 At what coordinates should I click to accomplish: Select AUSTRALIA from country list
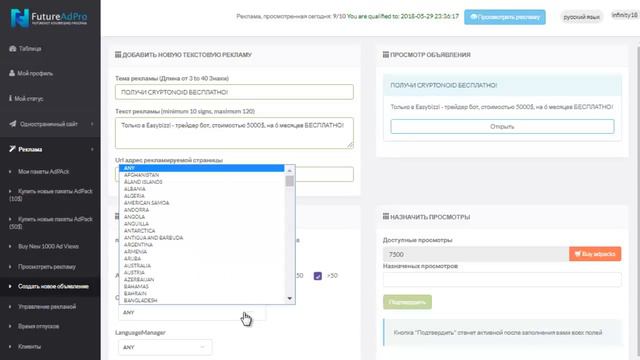click(x=202, y=265)
